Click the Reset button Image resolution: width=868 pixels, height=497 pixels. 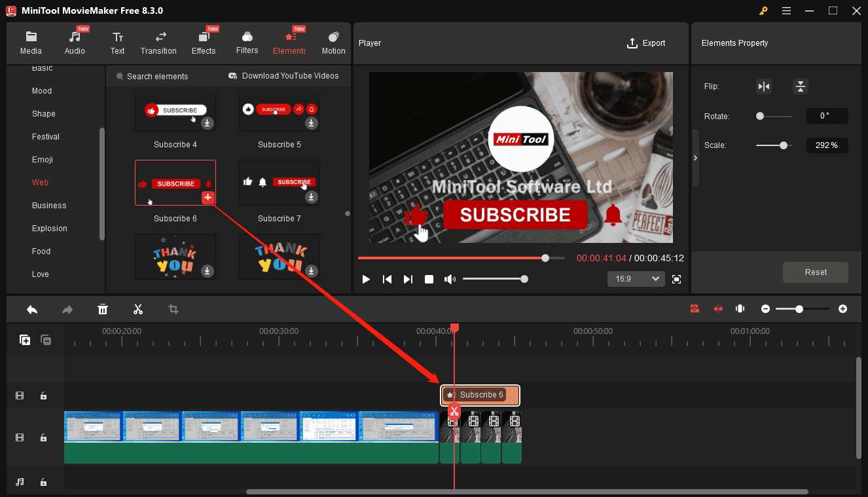pos(816,272)
